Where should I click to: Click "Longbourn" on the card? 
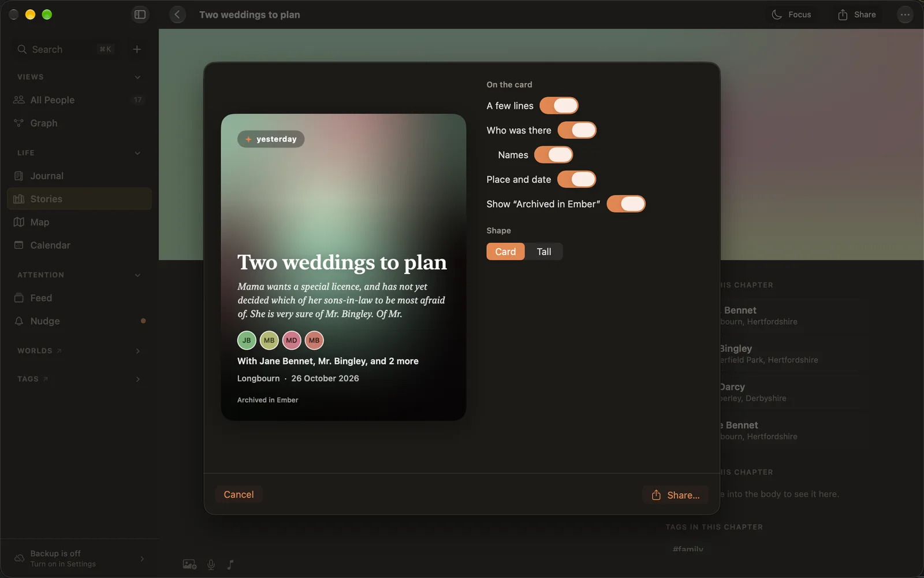[x=258, y=378]
